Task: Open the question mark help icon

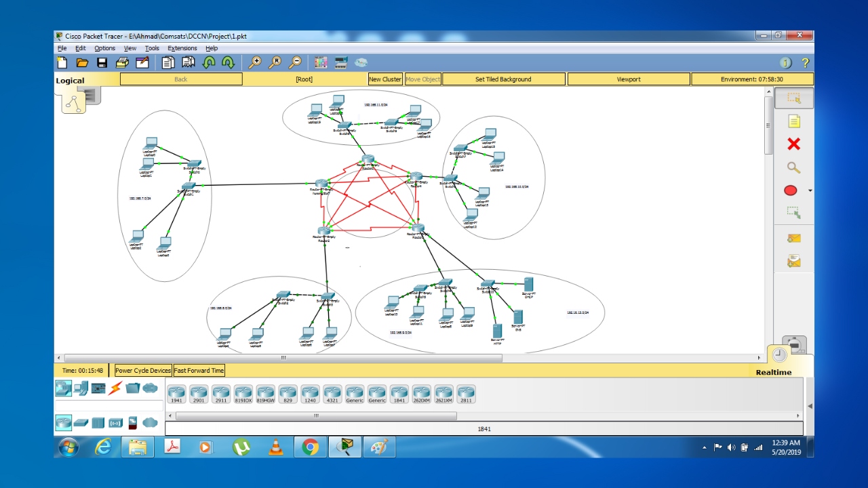Action: coord(806,62)
